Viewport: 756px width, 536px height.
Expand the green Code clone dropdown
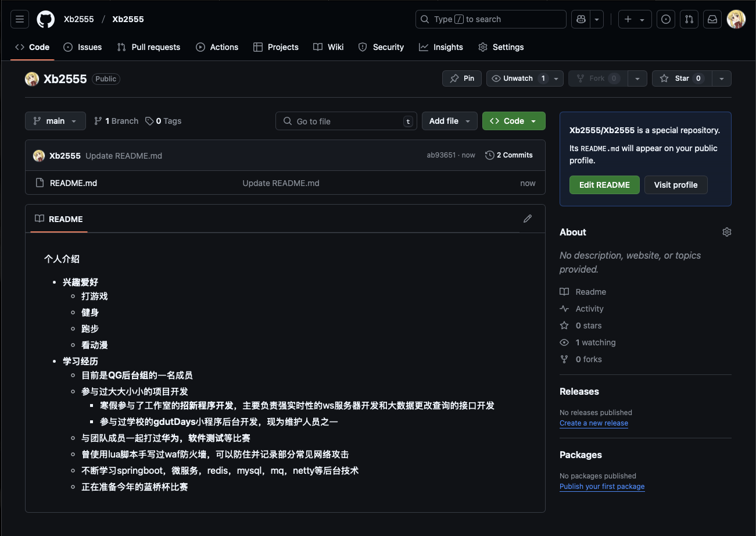514,121
